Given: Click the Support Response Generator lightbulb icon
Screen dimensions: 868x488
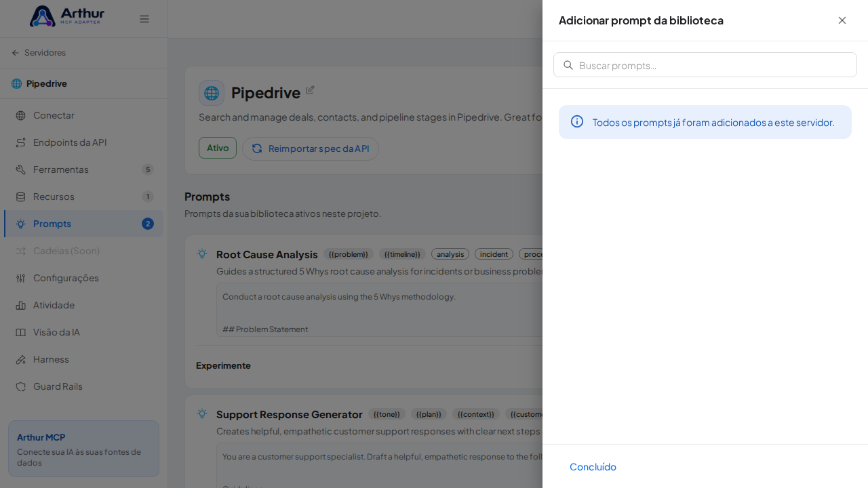Looking at the screenshot, I should tap(202, 413).
